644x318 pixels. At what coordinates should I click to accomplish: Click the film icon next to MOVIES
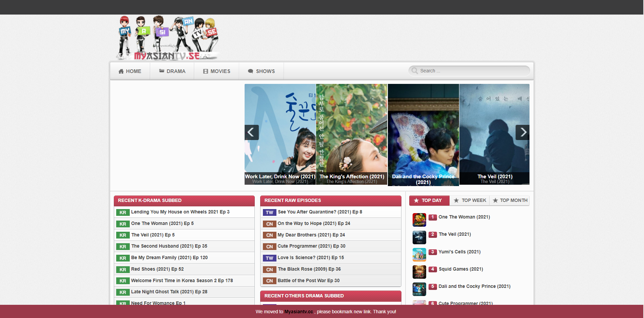tap(205, 71)
